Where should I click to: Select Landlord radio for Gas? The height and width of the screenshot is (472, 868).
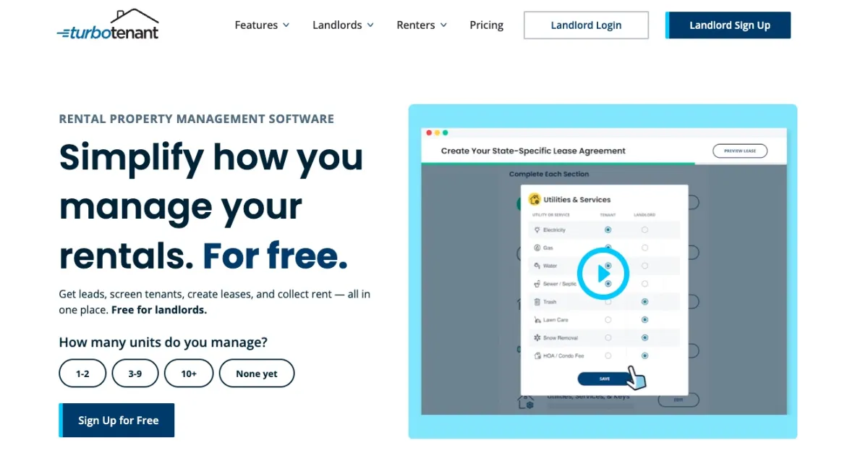coord(644,248)
